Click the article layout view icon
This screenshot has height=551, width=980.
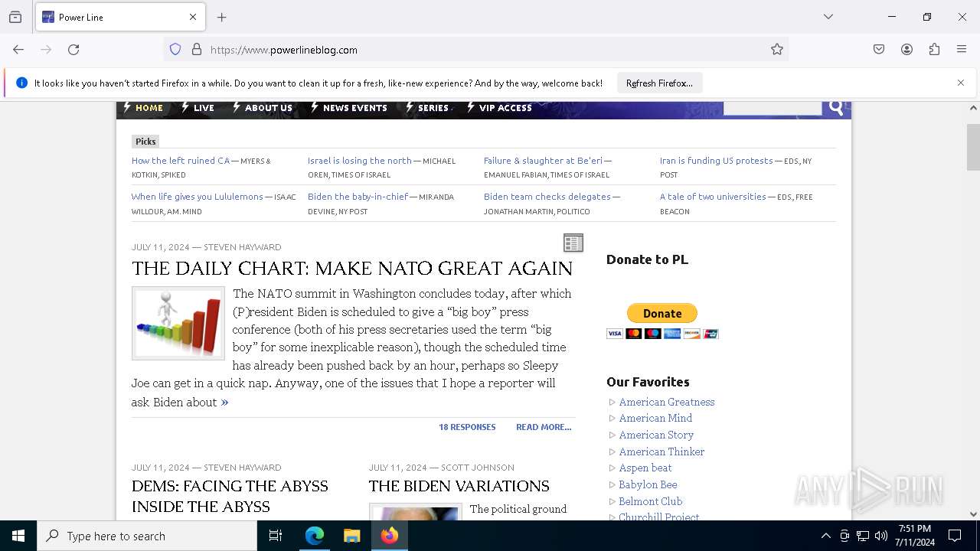pos(573,243)
